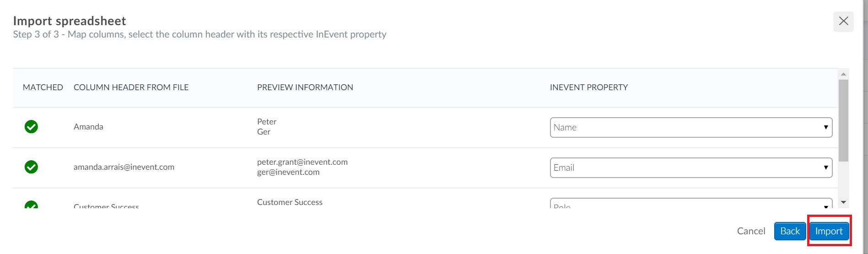
Task: Close the Import spreadsheet dialog with X
Action: [x=843, y=21]
